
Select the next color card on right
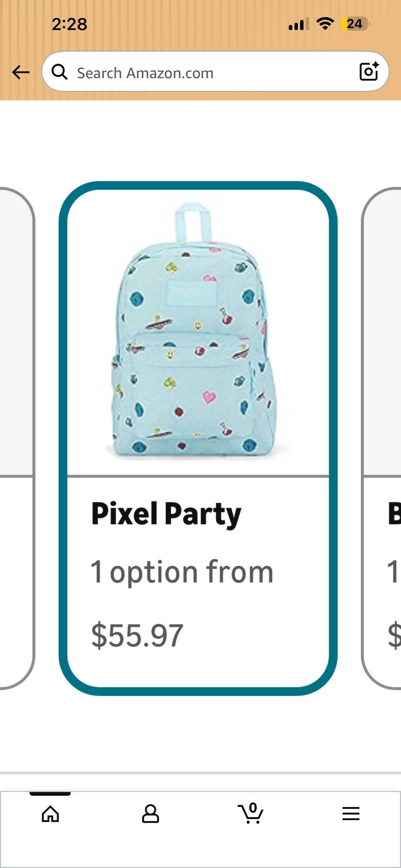click(382, 438)
